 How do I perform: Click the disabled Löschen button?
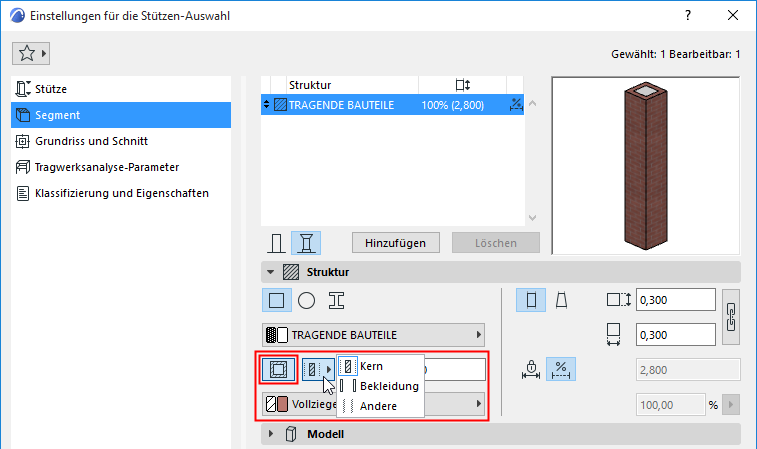pos(496,243)
